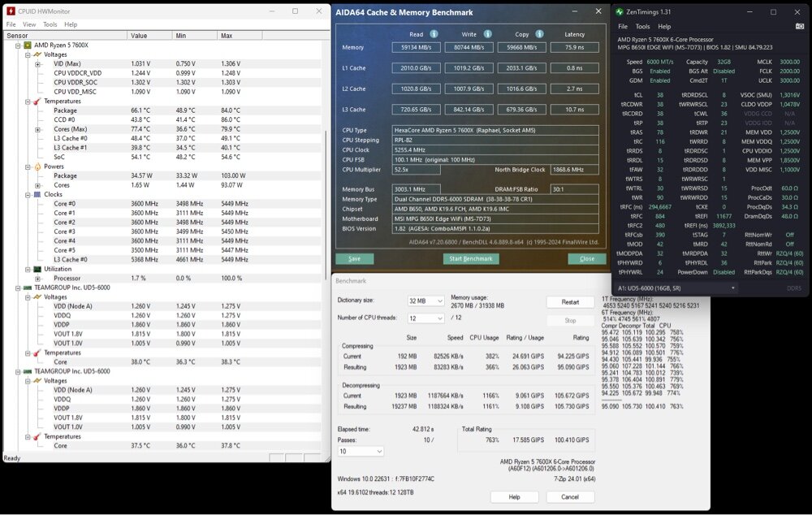Click the thermometer icon of Temperatures above Package
This screenshot has width=812, height=515.
pyautogui.click(x=37, y=101)
